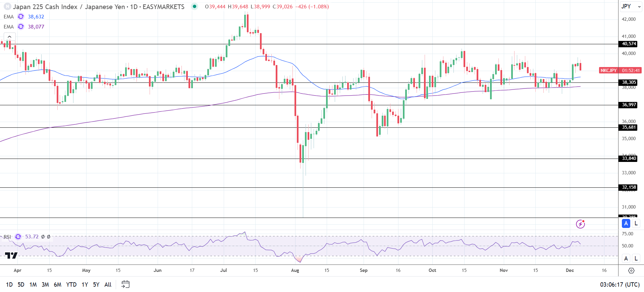Open the purple lightning replay icon
644x292 pixels.
coord(580,224)
